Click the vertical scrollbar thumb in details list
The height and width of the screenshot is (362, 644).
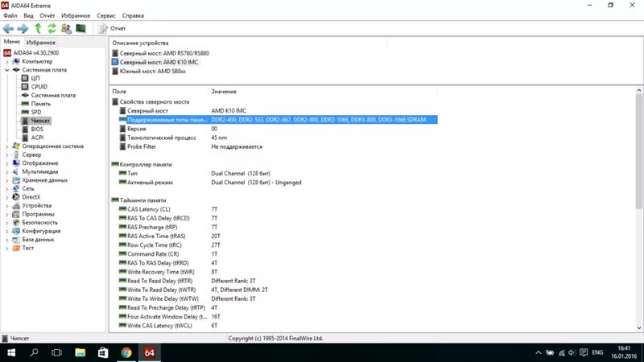(x=639, y=152)
